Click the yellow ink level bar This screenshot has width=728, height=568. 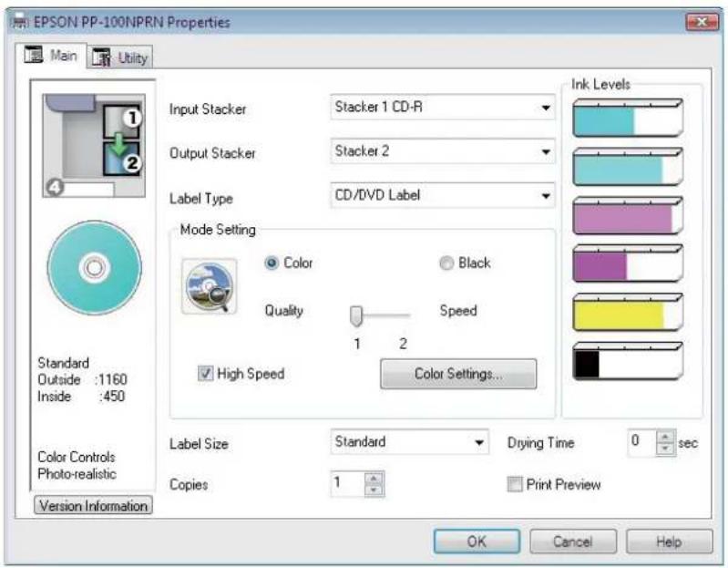pyautogui.click(x=628, y=313)
